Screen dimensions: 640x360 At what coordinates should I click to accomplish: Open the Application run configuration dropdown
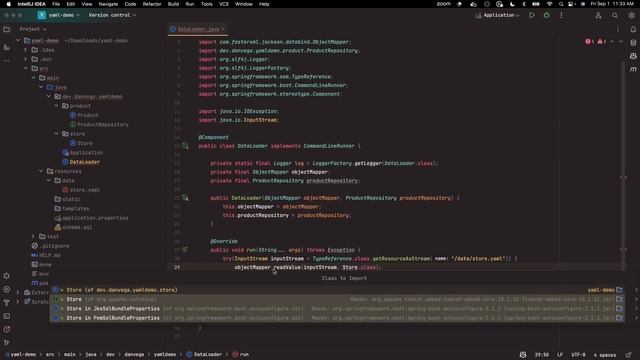497,15
